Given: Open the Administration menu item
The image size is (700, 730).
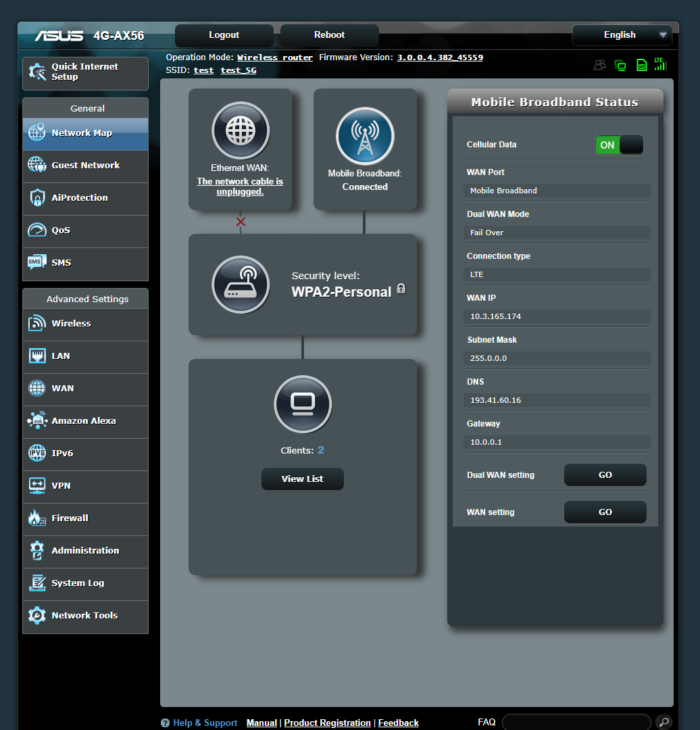Looking at the screenshot, I should (x=86, y=552).
